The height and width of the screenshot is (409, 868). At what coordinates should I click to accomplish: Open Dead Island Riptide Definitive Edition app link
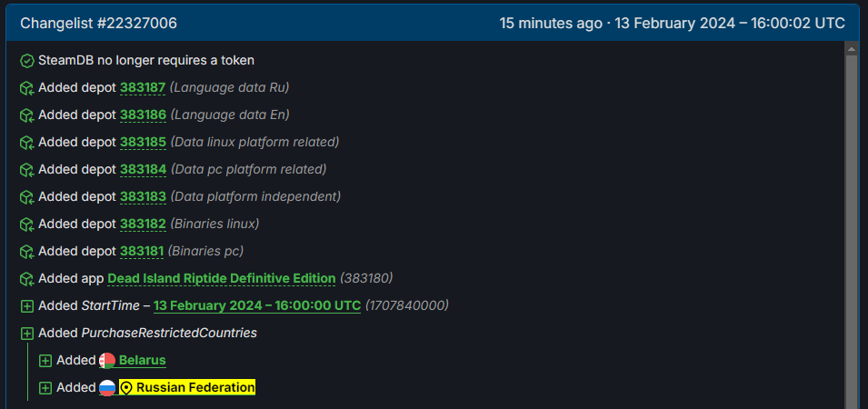click(222, 278)
